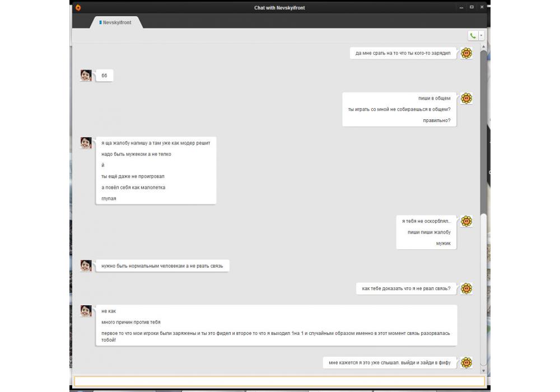The width and height of the screenshot is (560, 392).
Task: Click the Origin logo icon in title bar
Action: coord(78,7)
